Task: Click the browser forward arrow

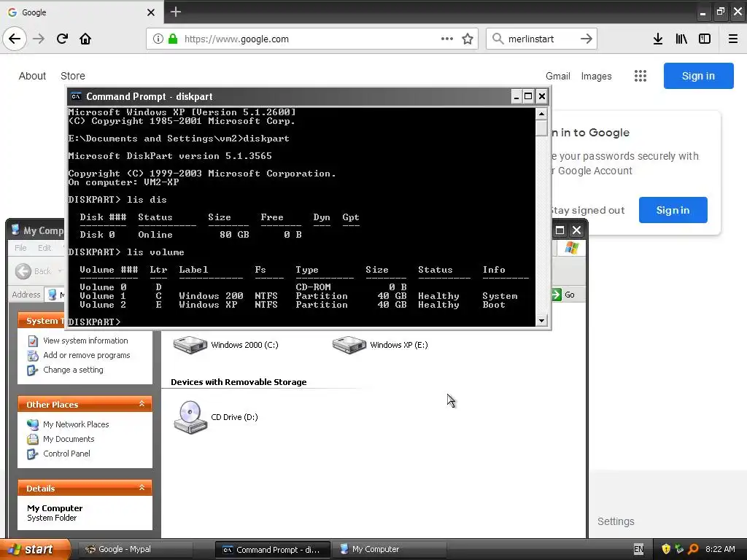Action: pos(39,39)
